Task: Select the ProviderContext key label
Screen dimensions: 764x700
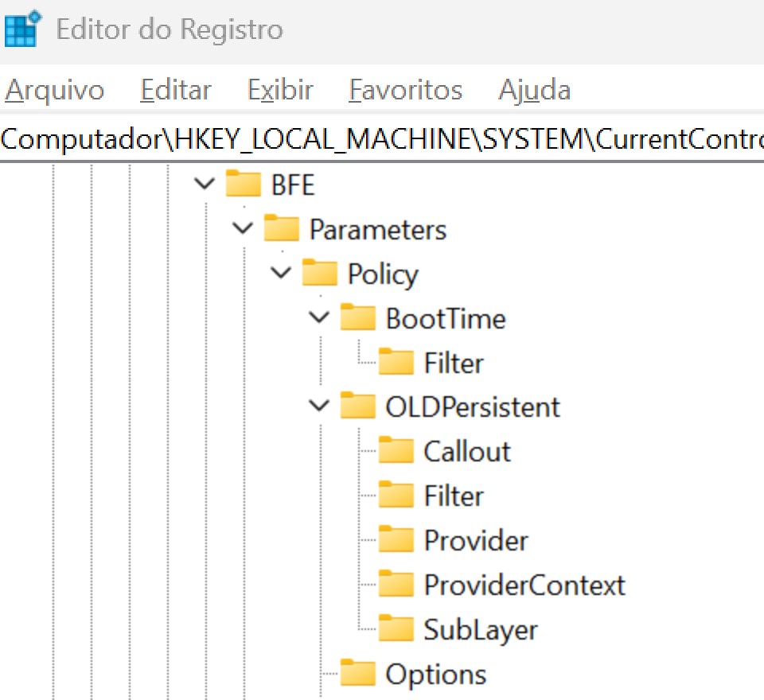Action: 524,585
